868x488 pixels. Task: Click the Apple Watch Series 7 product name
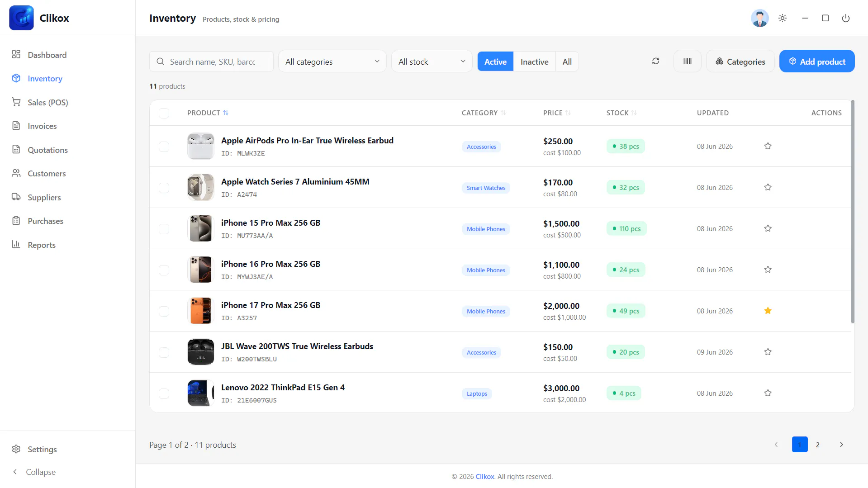click(295, 181)
